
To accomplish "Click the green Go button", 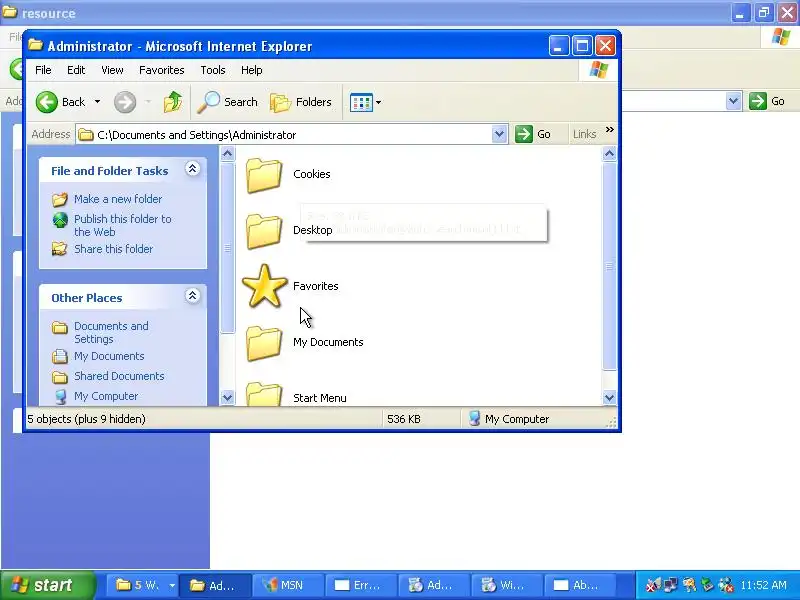I will click(533, 134).
